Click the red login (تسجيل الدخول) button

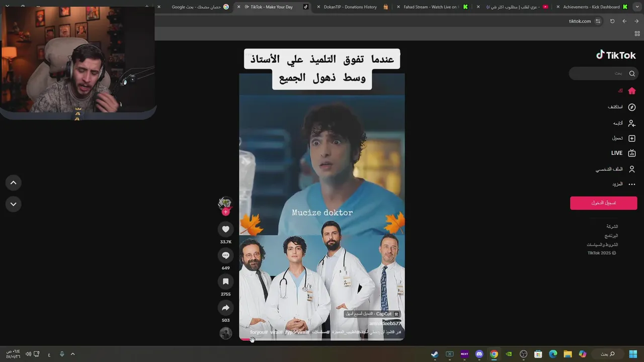click(604, 203)
